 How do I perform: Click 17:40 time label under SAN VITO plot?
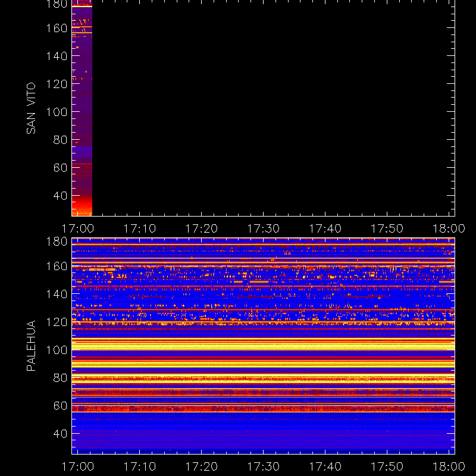point(325,228)
